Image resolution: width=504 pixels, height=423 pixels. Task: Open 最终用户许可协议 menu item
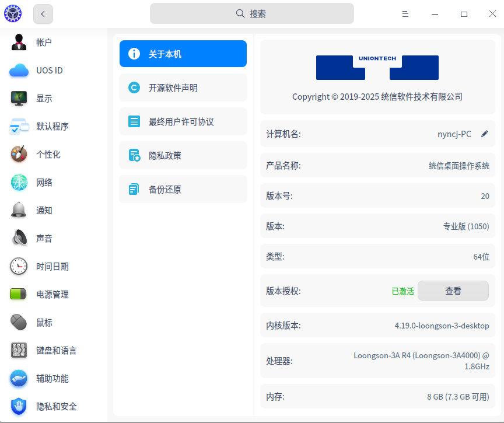point(183,121)
